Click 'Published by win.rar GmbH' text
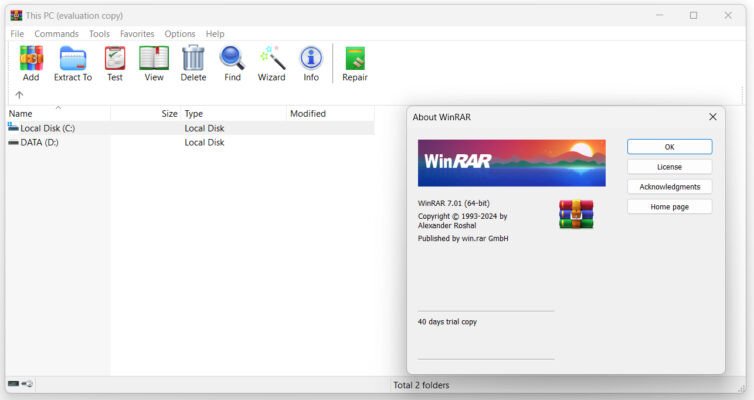 coord(463,238)
